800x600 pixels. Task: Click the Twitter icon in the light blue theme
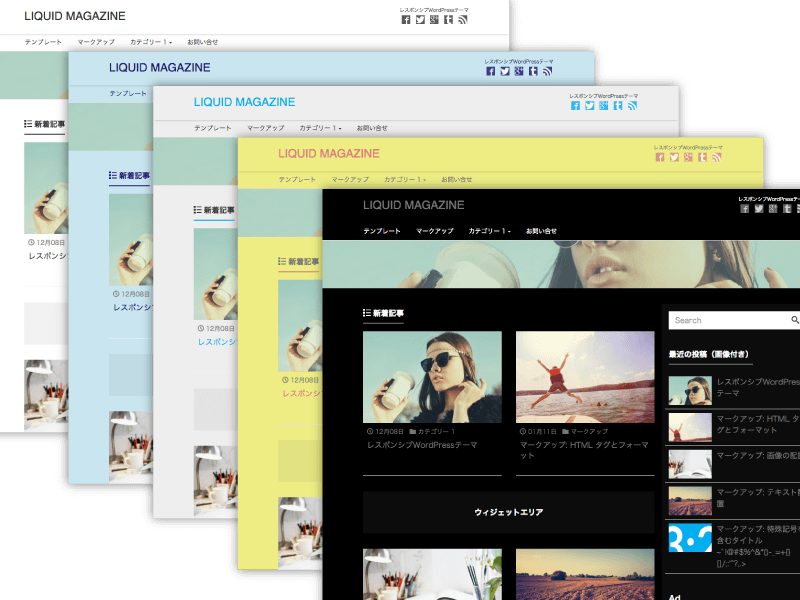point(505,71)
